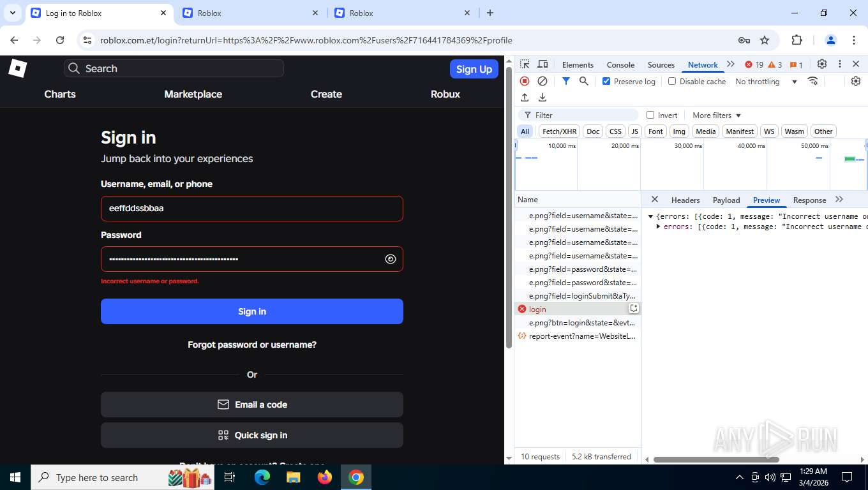Screen dimensions: 868x490
Task: Click the username input field
Action: [x=252, y=209]
